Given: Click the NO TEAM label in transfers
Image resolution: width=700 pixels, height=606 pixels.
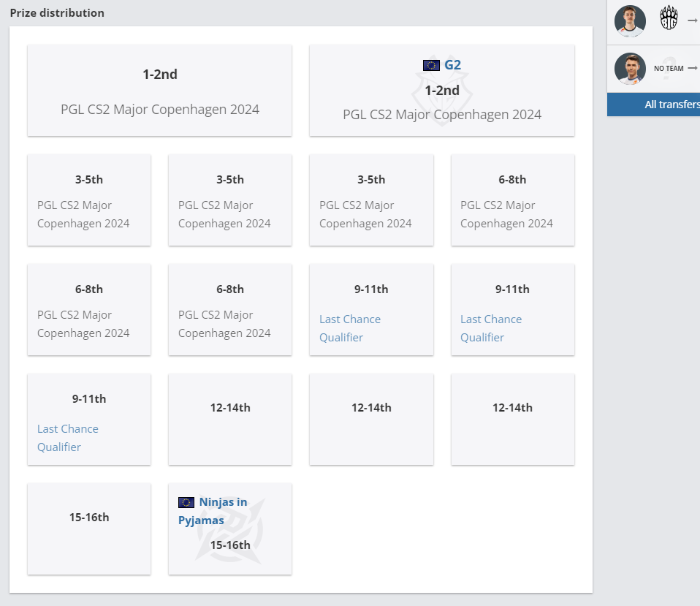Looking at the screenshot, I should [669, 68].
